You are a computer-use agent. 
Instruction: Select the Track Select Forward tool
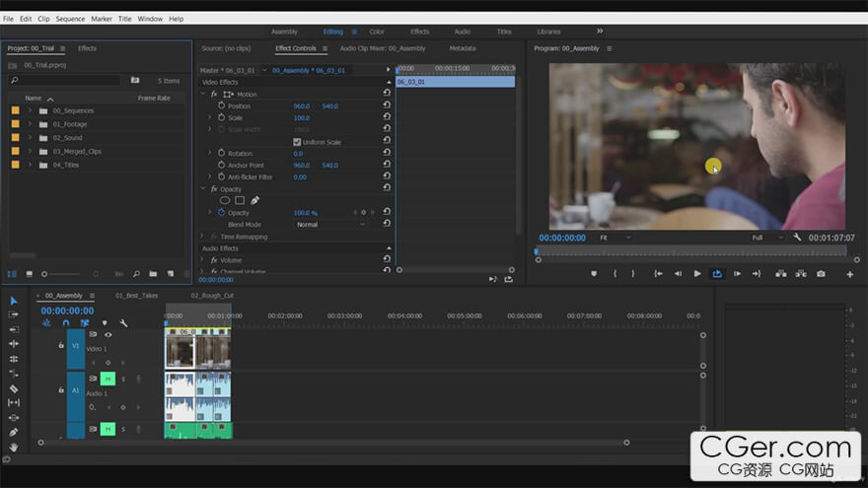tap(14, 314)
